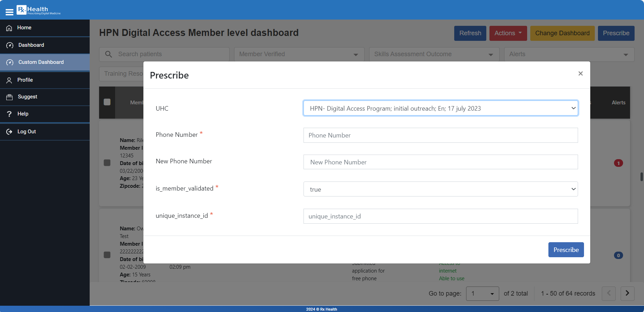Select Log Out in the sidebar
Image resolution: width=644 pixels, height=312 pixels.
pyautogui.click(x=45, y=132)
